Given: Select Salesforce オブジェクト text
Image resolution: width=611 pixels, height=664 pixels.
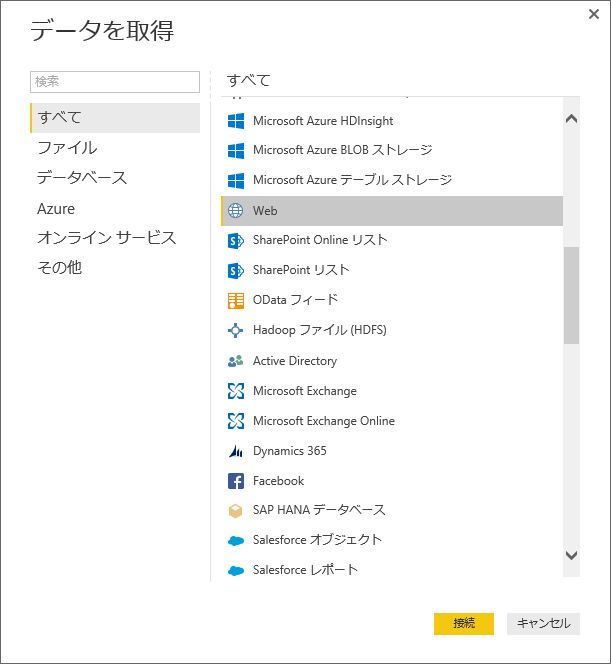Looking at the screenshot, I should pos(318,540).
